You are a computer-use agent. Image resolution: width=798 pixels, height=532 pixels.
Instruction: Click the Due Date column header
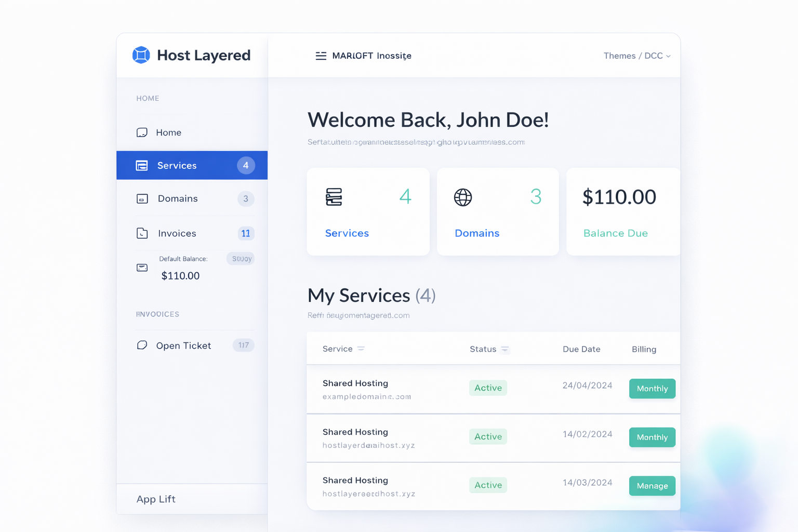(581, 349)
